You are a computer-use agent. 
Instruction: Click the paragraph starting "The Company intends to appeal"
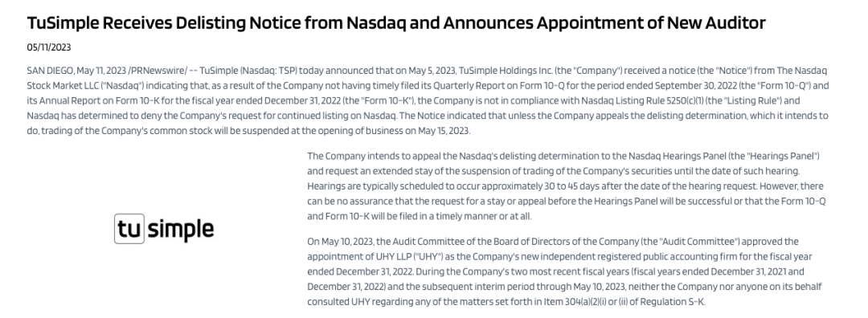pos(567,186)
